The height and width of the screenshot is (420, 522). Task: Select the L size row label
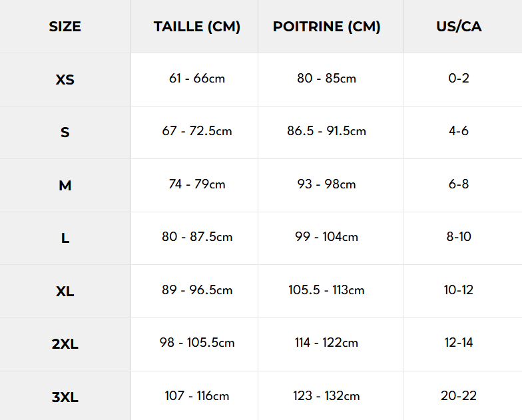pos(65,238)
